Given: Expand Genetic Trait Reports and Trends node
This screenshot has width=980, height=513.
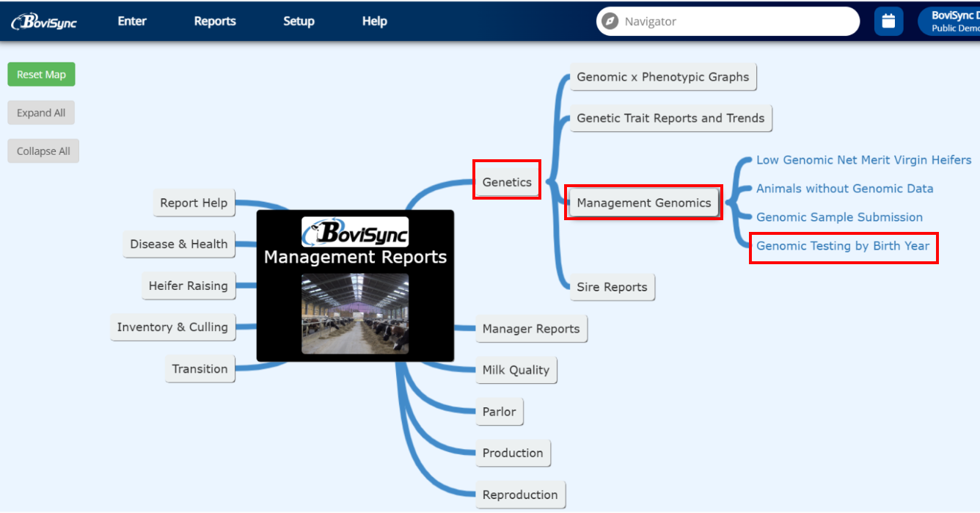Looking at the screenshot, I should click(670, 118).
